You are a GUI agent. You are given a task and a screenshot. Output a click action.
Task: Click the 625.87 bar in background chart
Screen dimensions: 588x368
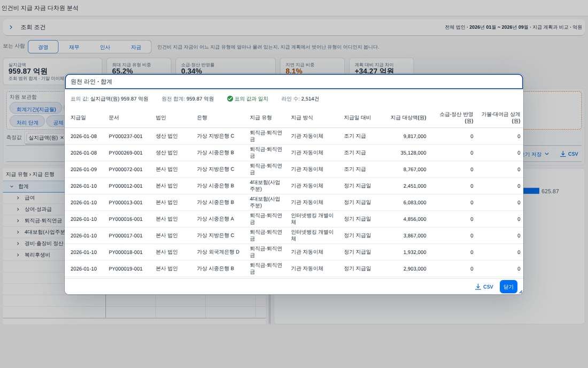click(x=531, y=191)
